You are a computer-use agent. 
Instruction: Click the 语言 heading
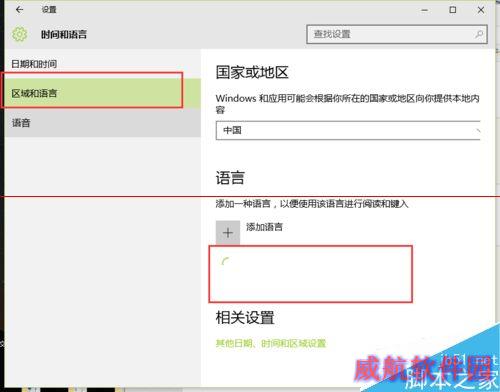pyautogui.click(x=230, y=177)
